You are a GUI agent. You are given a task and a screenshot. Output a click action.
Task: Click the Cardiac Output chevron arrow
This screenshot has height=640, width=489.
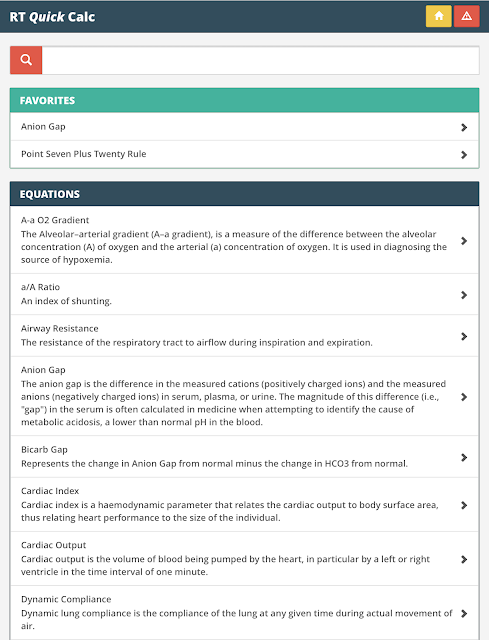pos(464,559)
